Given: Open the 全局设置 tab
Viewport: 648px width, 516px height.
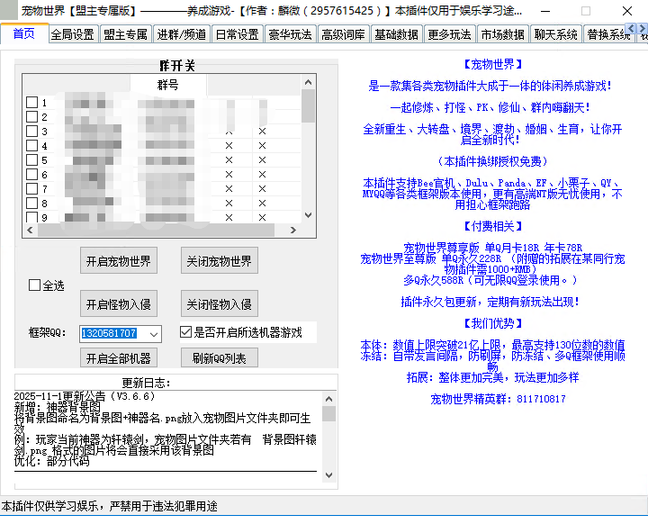Looking at the screenshot, I should 73,35.
